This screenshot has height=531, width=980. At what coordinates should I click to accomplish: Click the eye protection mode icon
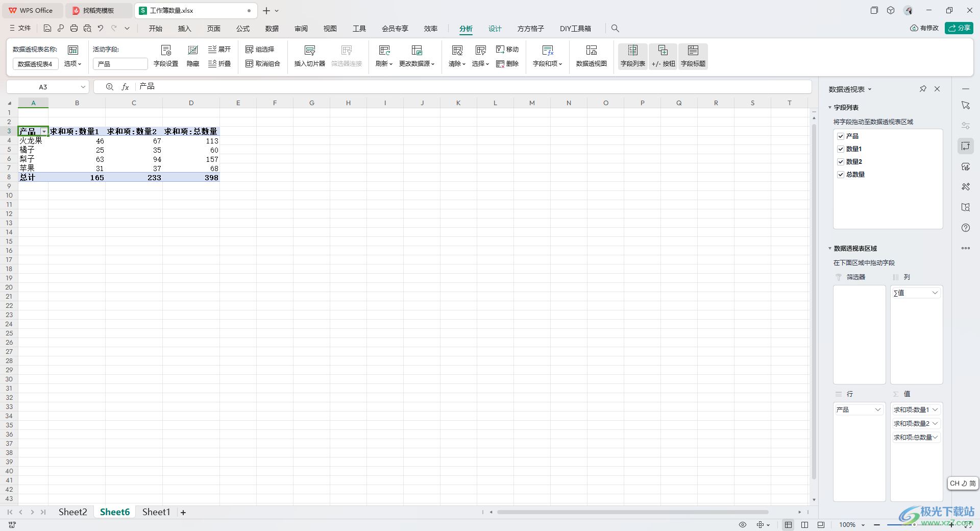[743, 525]
